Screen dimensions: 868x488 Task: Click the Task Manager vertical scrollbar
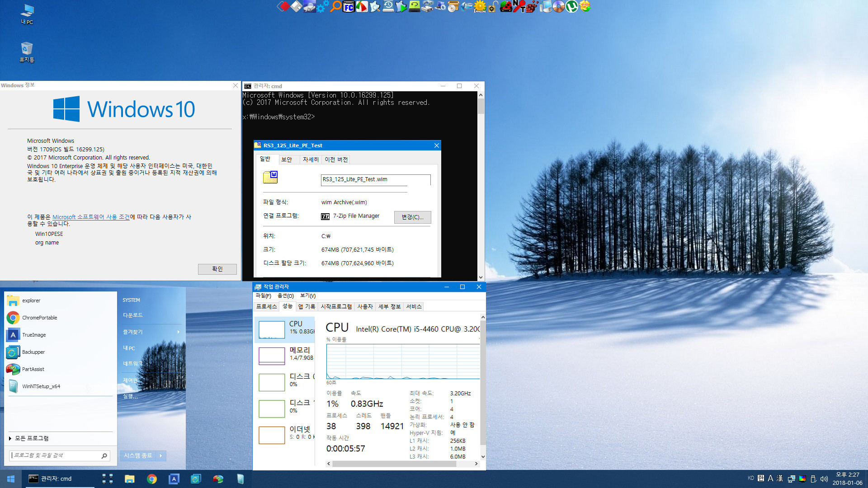pyautogui.click(x=483, y=387)
